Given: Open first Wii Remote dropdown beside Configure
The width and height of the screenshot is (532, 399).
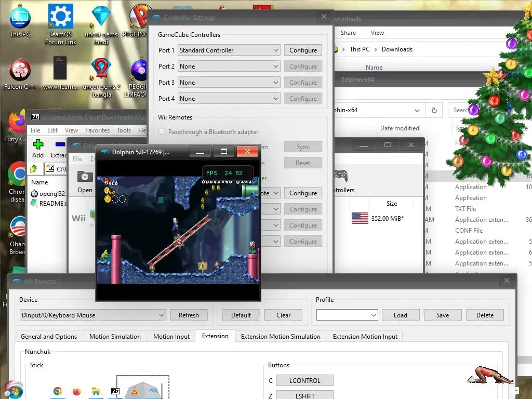Looking at the screenshot, I should [271, 193].
